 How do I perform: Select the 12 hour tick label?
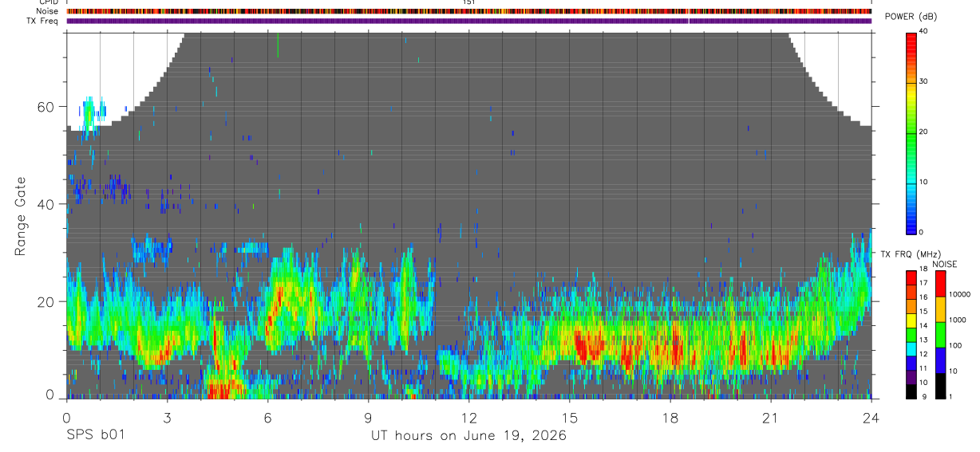click(468, 418)
